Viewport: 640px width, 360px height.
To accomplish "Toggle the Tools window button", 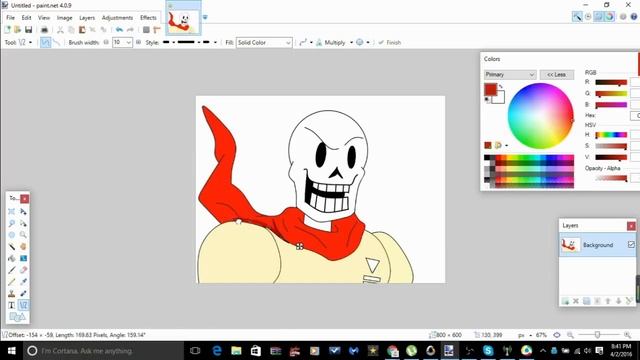I will point(577,16).
